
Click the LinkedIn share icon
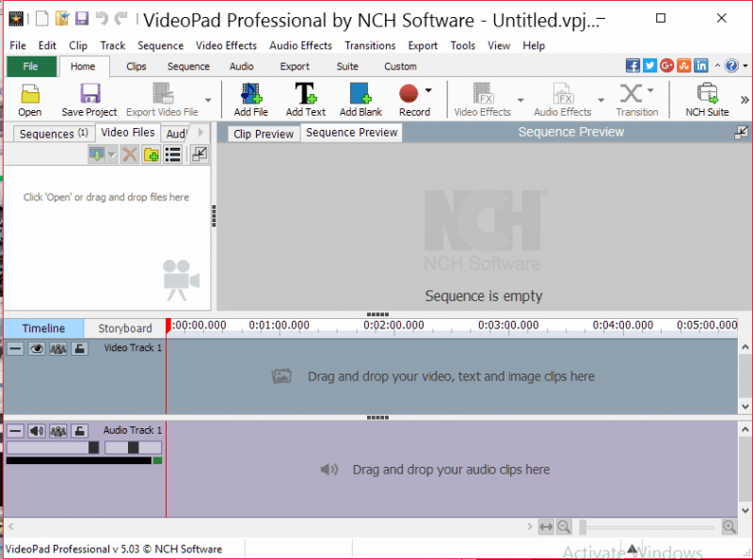(700, 66)
